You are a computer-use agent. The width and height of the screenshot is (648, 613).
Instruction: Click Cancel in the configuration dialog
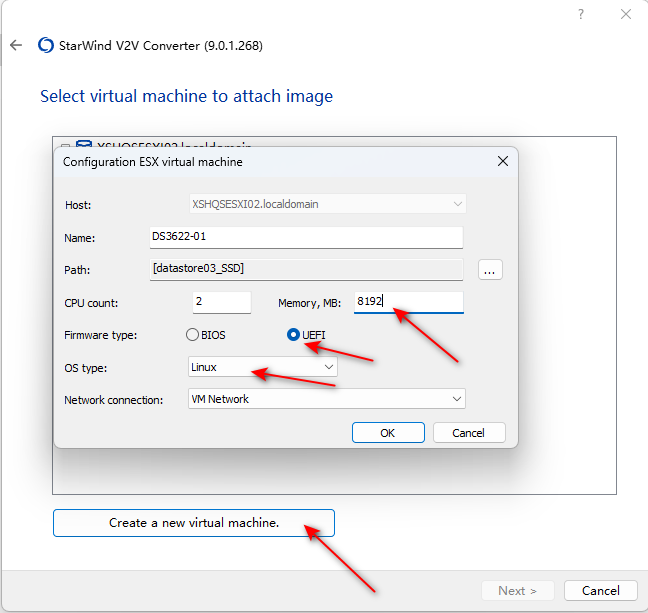[469, 433]
